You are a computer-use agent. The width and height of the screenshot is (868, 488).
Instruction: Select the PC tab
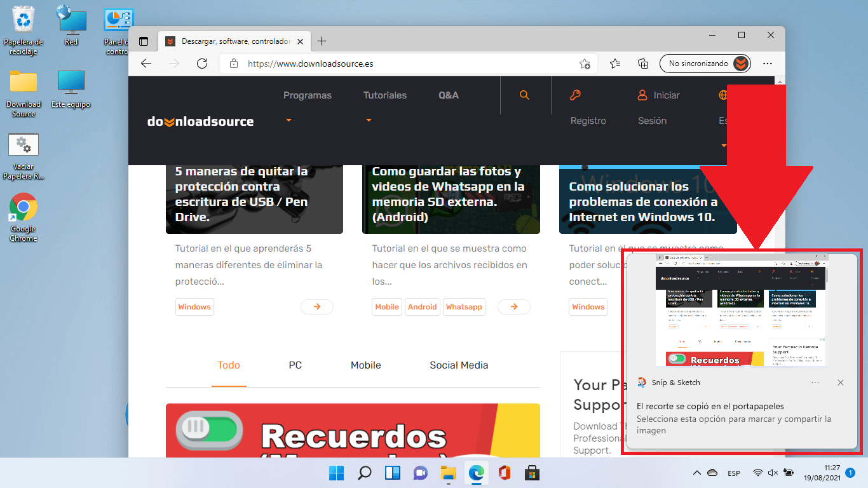pos(295,365)
